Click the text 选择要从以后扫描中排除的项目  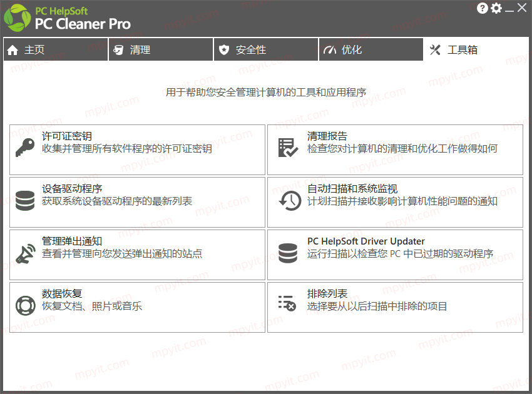tap(377, 306)
